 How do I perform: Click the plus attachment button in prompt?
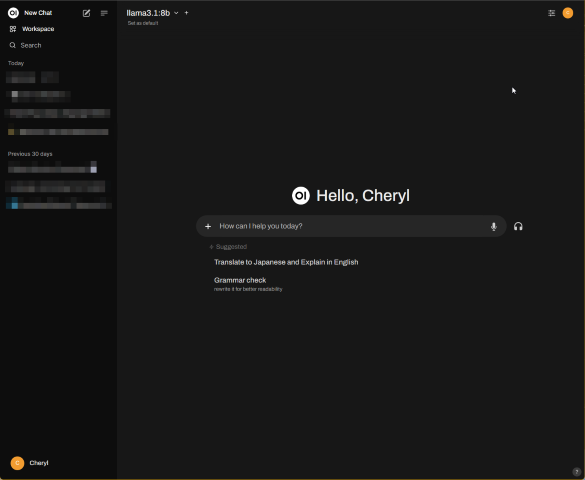[208, 226]
